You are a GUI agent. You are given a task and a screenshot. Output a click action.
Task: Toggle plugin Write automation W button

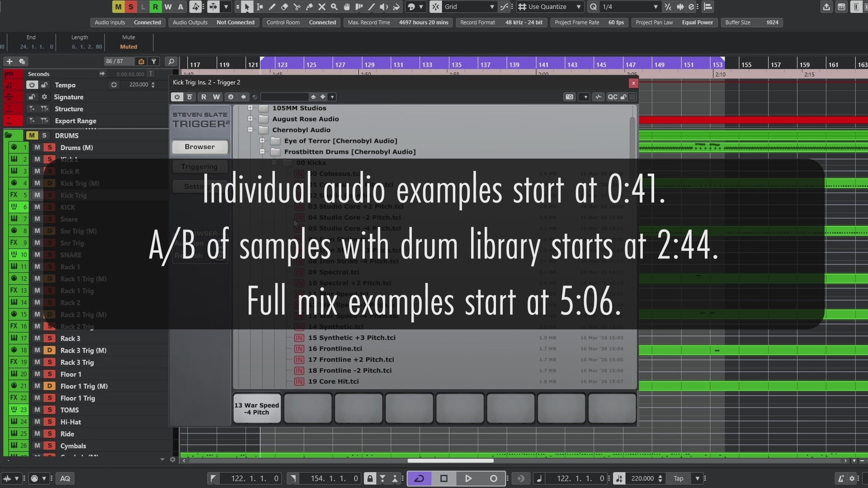pos(217,97)
